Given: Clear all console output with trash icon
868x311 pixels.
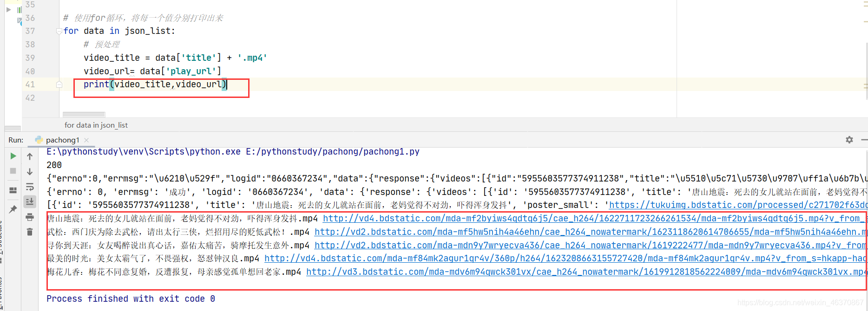Looking at the screenshot, I should point(30,232).
